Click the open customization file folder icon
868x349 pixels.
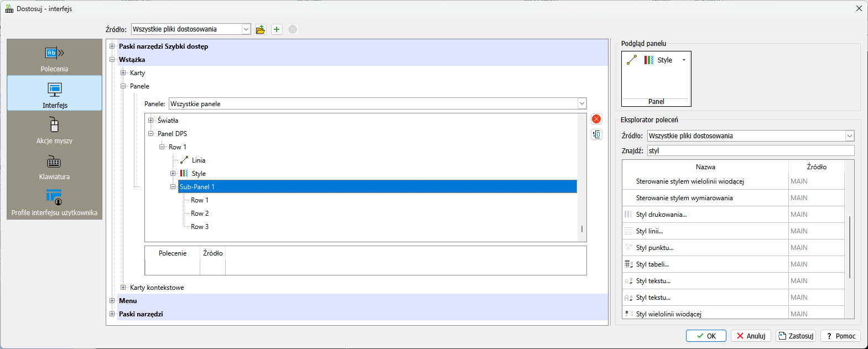261,29
